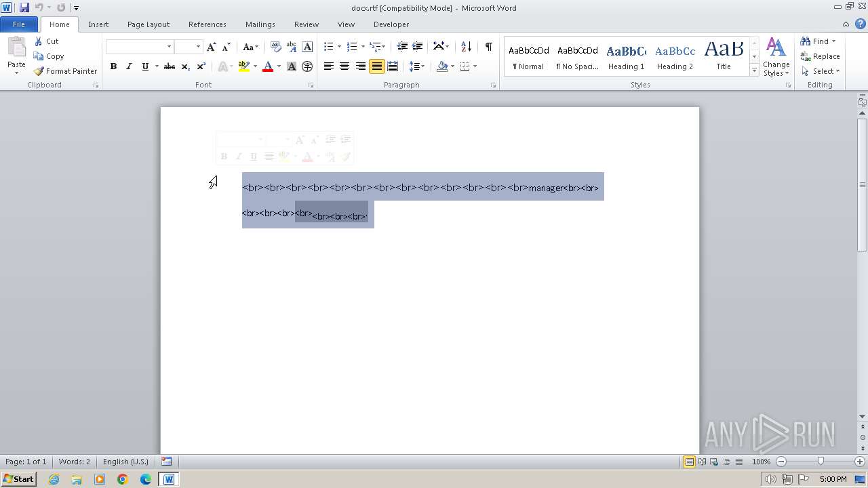Click the Text Effects icon

tap(222, 66)
